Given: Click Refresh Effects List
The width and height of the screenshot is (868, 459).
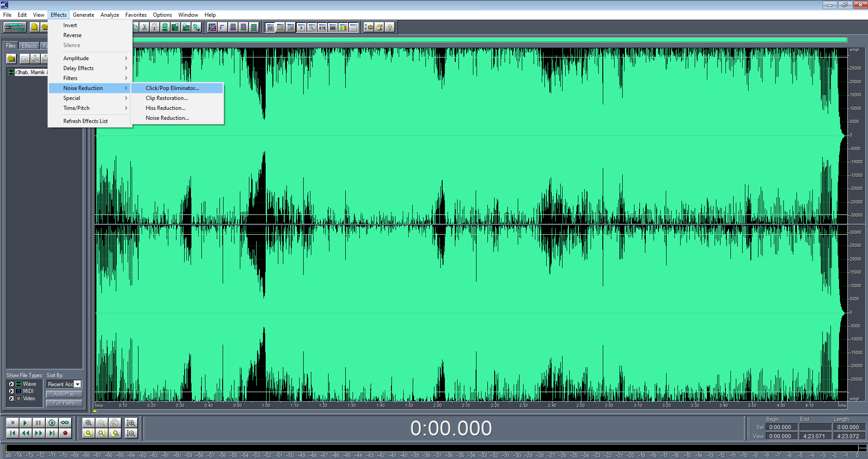Looking at the screenshot, I should [x=90, y=121].
